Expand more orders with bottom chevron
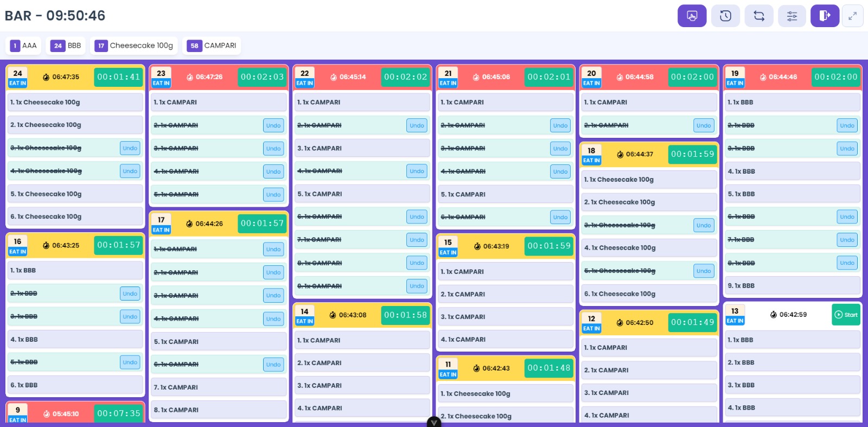Screen dimensions: 868x427 click(433, 422)
